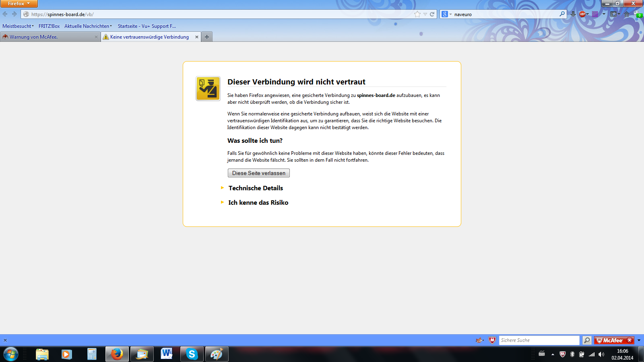The width and height of the screenshot is (644, 362).
Task: Click the McAfee shield icon in bottom toolbar
Action: coord(492,340)
